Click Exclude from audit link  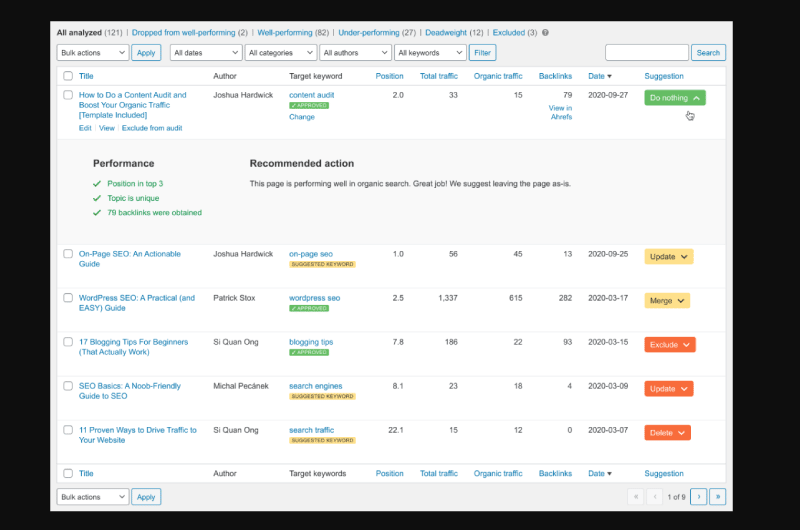click(152, 128)
